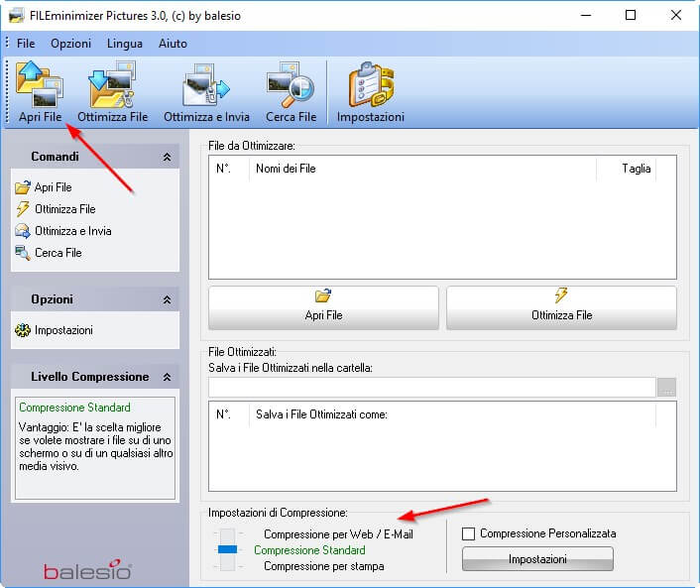Click the output folder path field
Viewport: 700px width, 588px height.
tap(432, 387)
